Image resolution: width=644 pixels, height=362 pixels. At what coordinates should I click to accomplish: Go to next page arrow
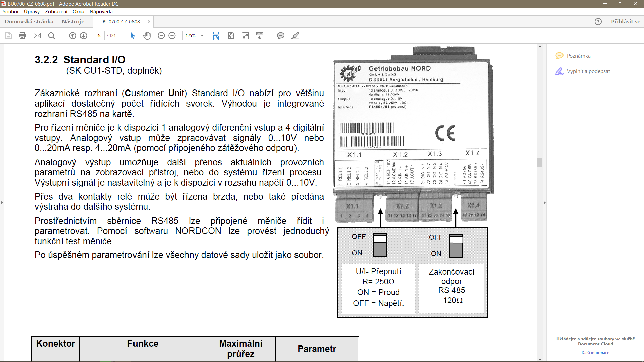pos(84,36)
